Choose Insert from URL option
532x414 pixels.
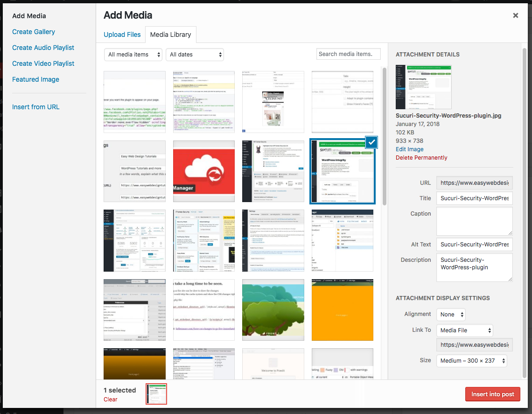[x=35, y=107]
